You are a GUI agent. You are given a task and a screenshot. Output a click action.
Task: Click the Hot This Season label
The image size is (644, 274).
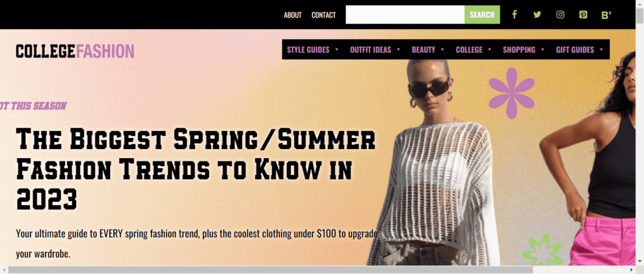pyautogui.click(x=33, y=106)
